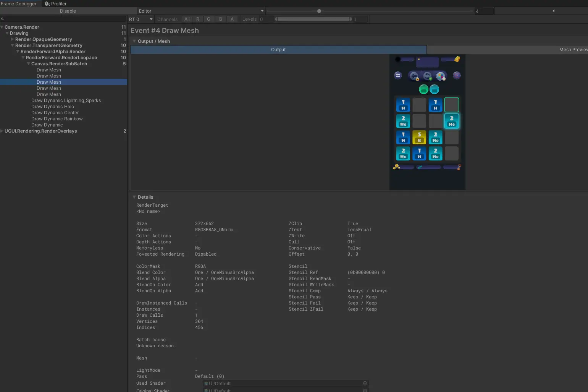The height and width of the screenshot is (392, 588).
Task: Click the UI/Default shader icon in Used Shader
Action: [206, 384]
